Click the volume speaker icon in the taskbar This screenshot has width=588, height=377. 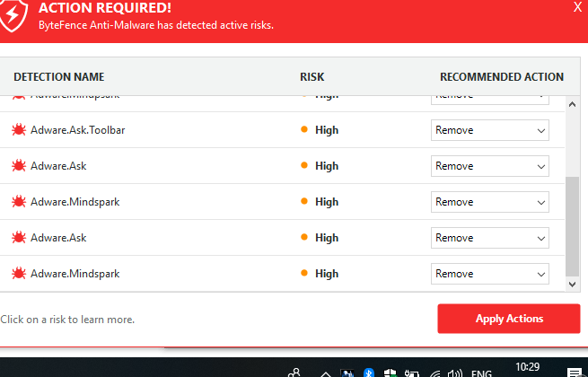(x=455, y=373)
